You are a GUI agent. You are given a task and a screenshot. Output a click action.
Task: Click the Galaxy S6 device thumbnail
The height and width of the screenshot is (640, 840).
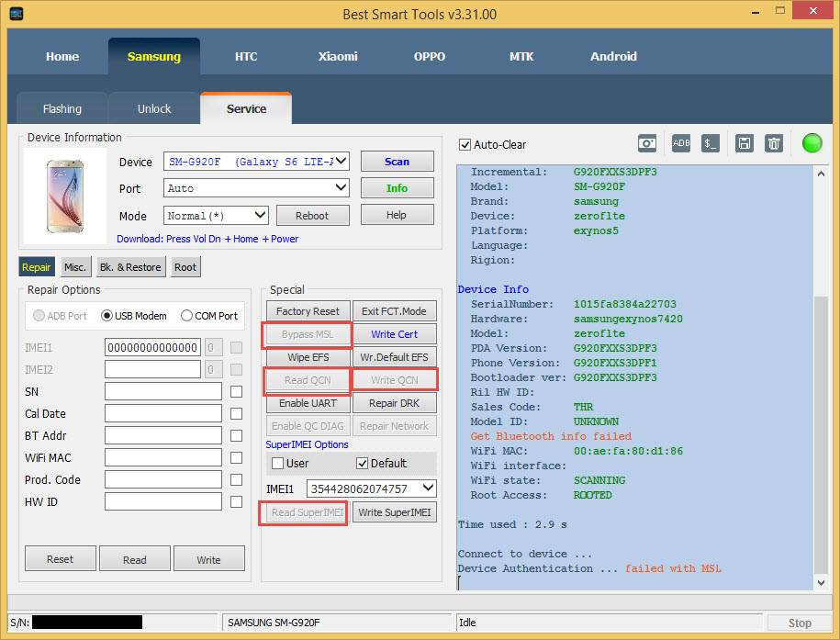[65, 196]
